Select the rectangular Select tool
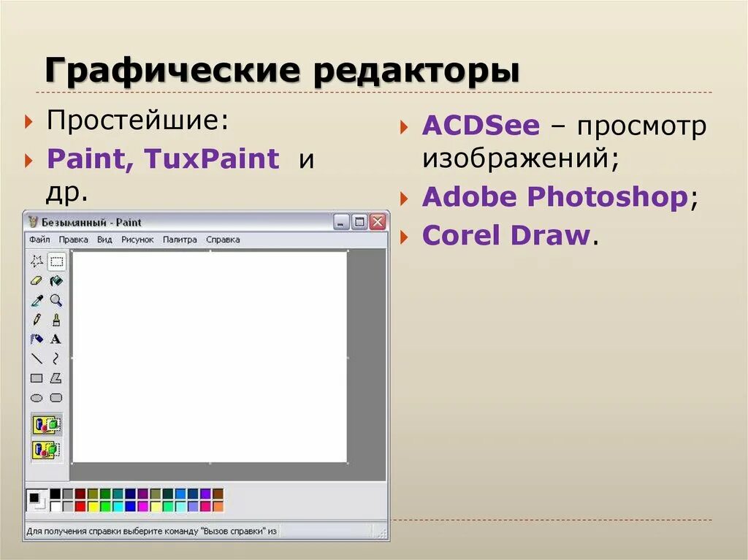This screenshot has width=748, height=560. (56, 261)
